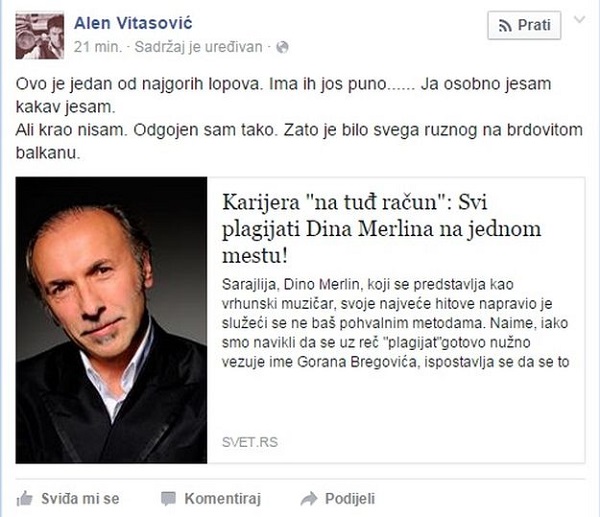The height and width of the screenshot is (517, 600).
Task: Click the link preview card white area
Action: click(396, 406)
